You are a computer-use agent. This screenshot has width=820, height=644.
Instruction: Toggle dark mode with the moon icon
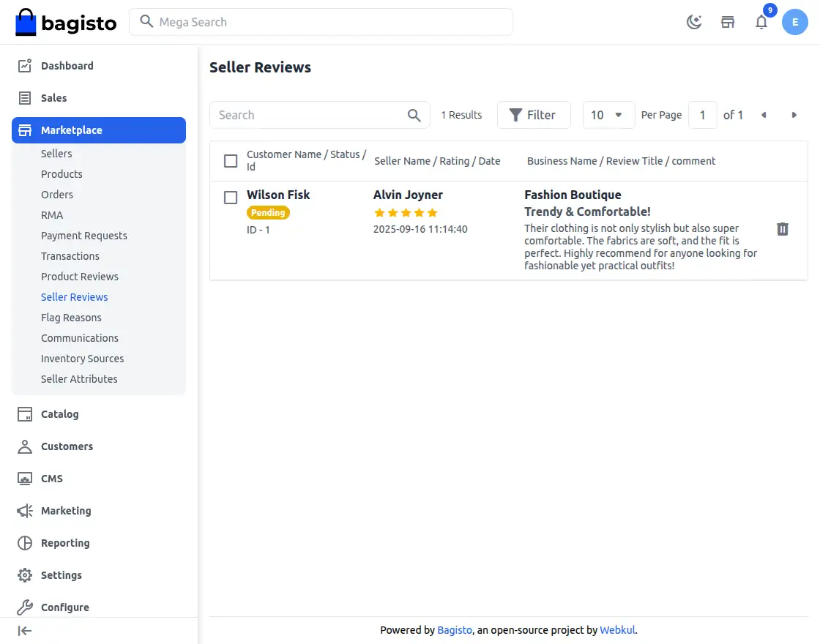(x=693, y=21)
